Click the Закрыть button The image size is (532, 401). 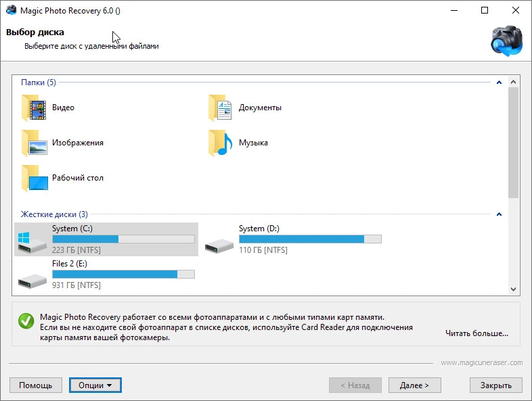pos(495,385)
